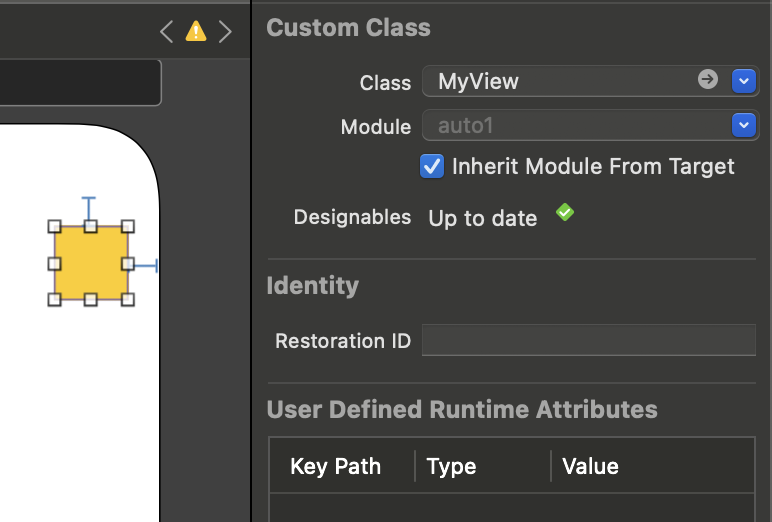Click the arrow icon in Class field

pos(708,80)
